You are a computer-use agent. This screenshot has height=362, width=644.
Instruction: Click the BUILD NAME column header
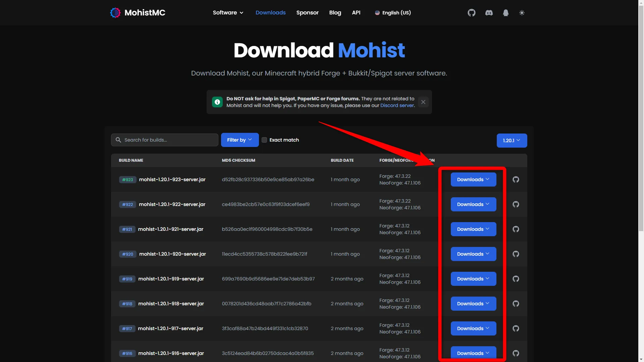tap(131, 160)
